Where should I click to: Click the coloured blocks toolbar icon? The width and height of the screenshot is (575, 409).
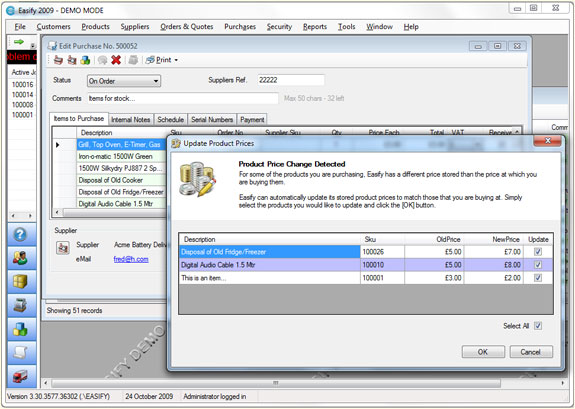click(x=85, y=60)
